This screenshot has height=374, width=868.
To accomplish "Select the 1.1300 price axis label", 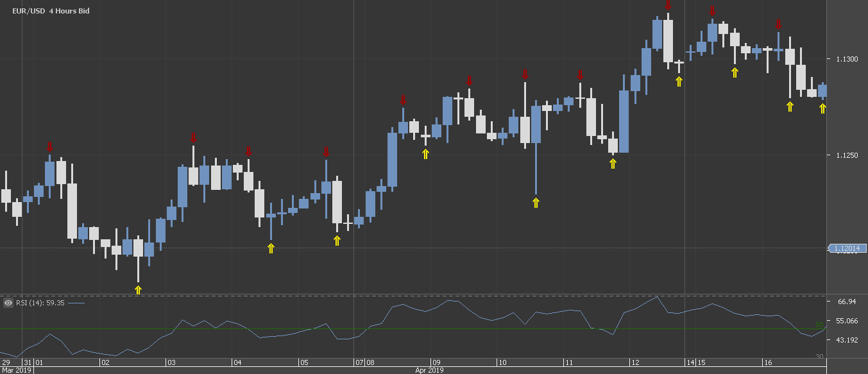I will click(x=846, y=59).
